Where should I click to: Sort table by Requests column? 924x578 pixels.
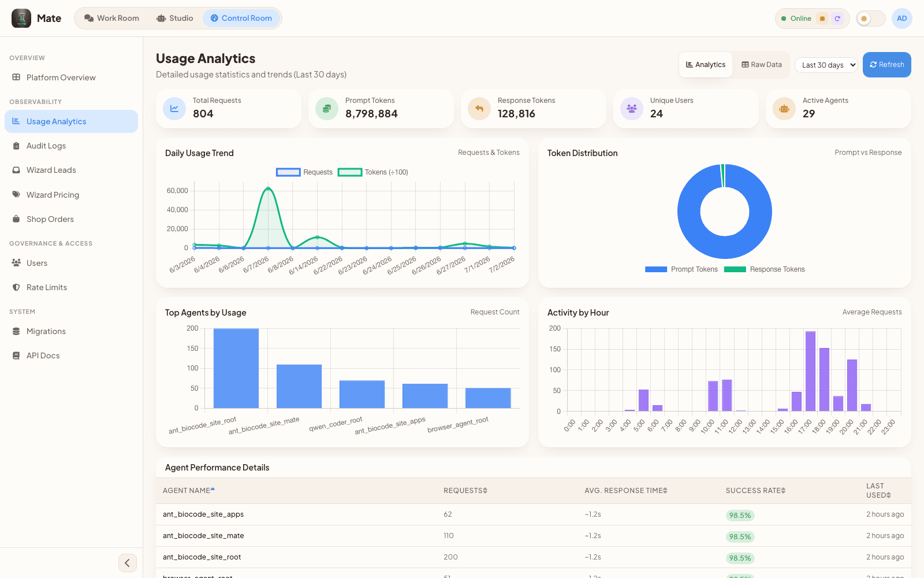(x=465, y=491)
